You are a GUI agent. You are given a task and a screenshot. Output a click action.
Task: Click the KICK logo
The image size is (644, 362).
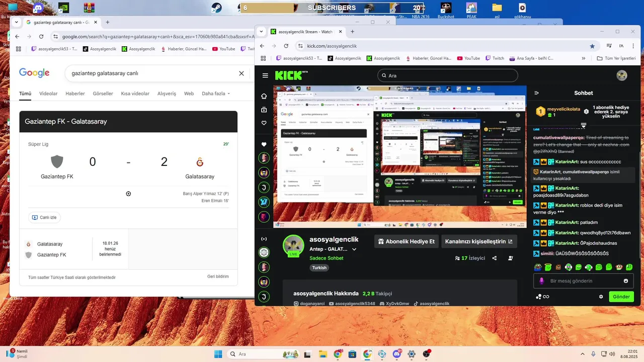pyautogui.click(x=290, y=75)
